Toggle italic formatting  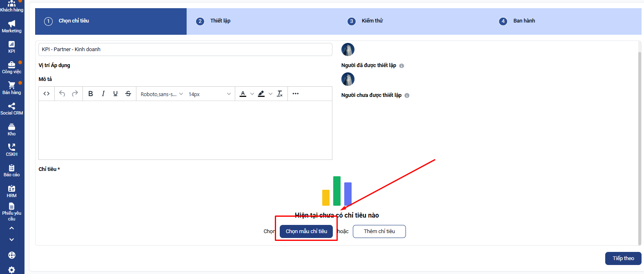[103, 94]
